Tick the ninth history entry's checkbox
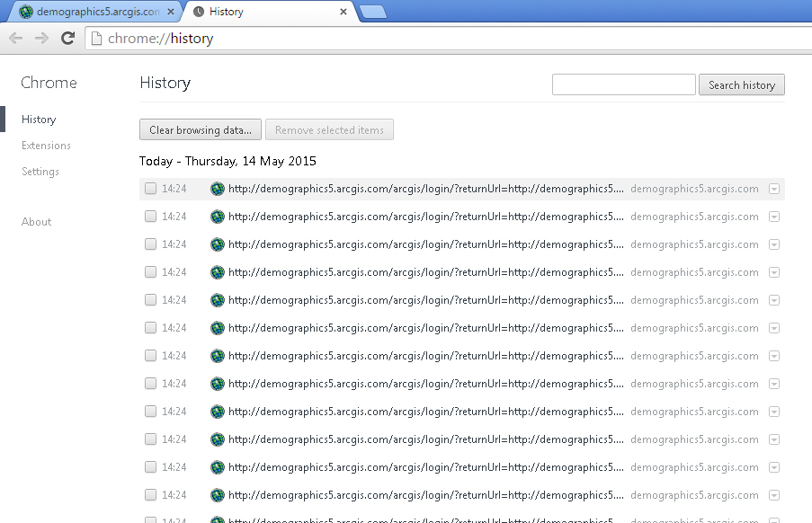The image size is (812, 523). [x=150, y=412]
